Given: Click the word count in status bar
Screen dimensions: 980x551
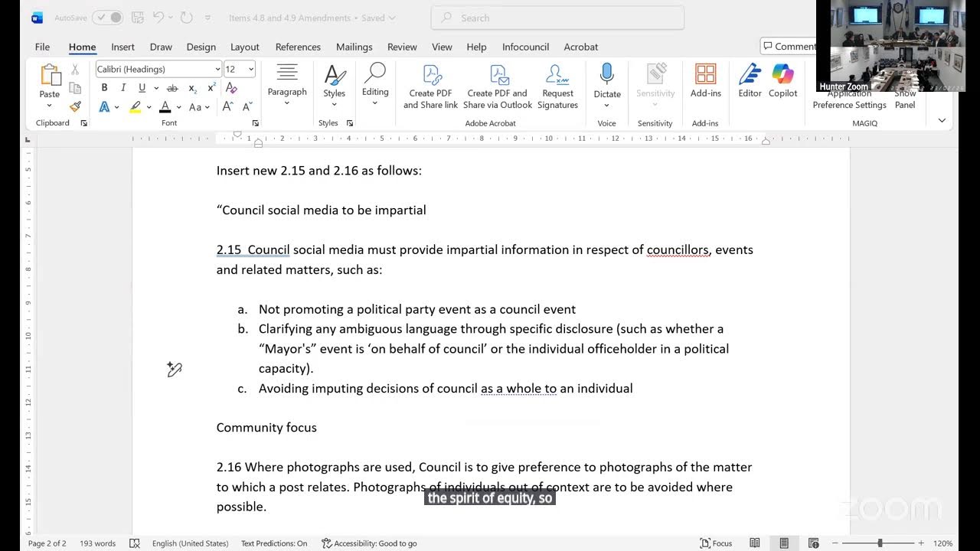Looking at the screenshot, I should click(97, 543).
